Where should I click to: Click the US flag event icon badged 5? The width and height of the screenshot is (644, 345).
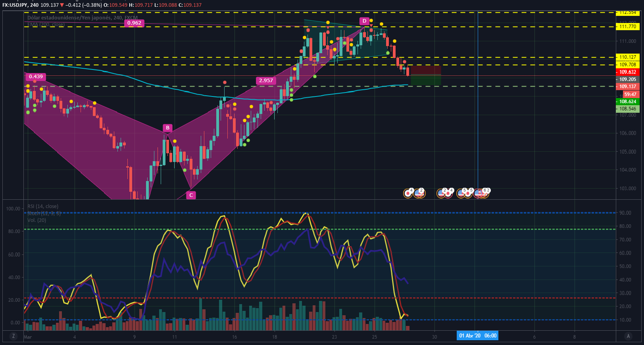point(461,193)
